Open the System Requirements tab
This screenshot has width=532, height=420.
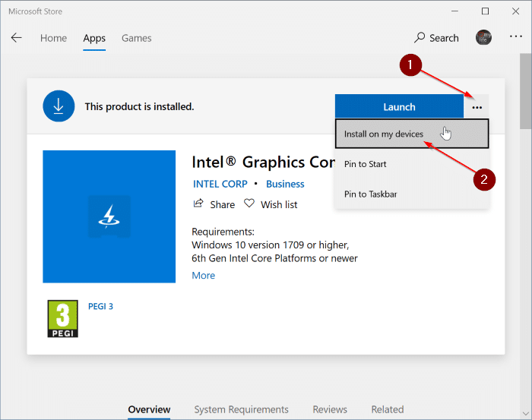(241, 409)
